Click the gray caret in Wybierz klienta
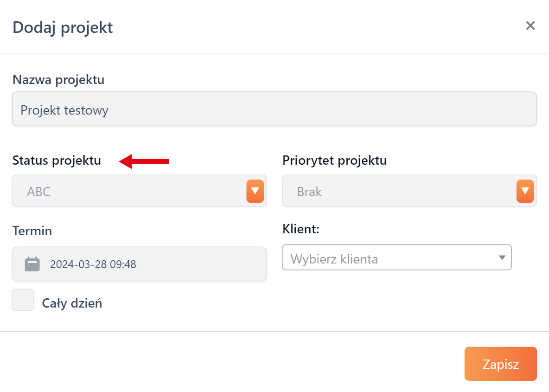The width and height of the screenshot is (549, 392). click(502, 257)
